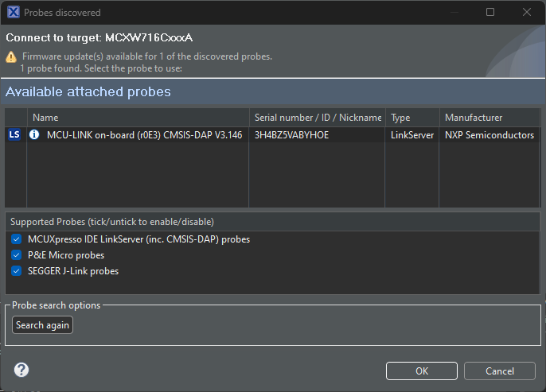This screenshot has height=392, width=546.
Task: Click the 'P&E Micro probes' label
Action: point(66,255)
